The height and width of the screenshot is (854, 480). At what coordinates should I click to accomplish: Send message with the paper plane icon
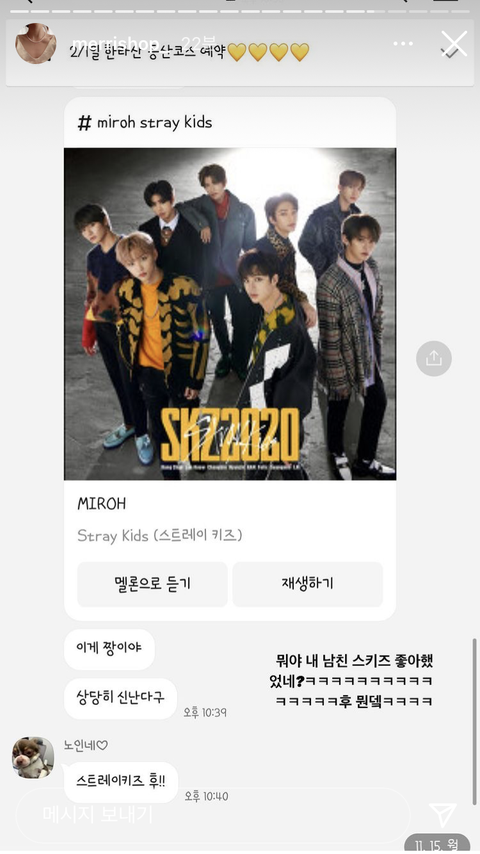pyautogui.click(x=442, y=815)
